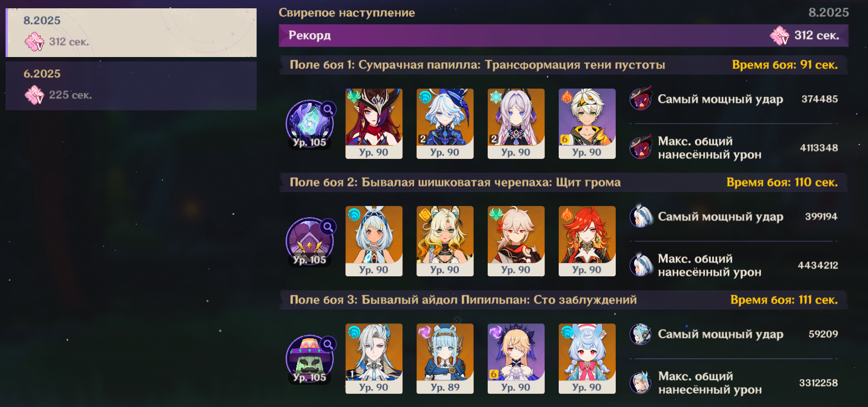Open the level 89 Electro character card

pyautogui.click(x=445, y=359)
